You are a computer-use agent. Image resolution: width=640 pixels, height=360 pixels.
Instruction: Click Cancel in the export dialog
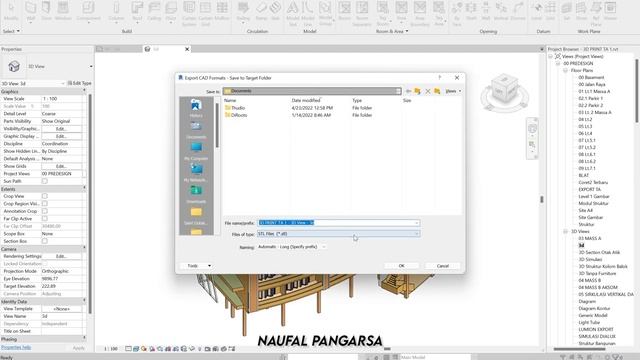pos(442,266)
